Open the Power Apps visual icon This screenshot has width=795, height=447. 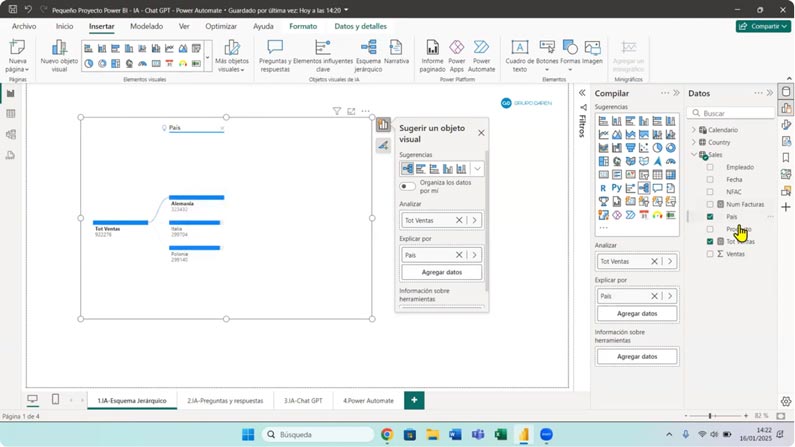(x=456, y=49)
